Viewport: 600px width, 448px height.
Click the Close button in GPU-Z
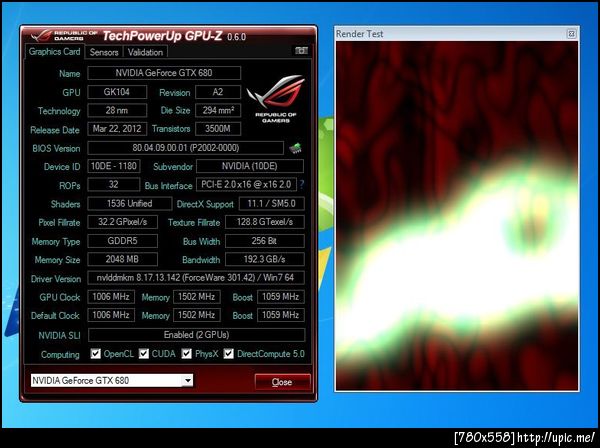click(x=282, y=382)
